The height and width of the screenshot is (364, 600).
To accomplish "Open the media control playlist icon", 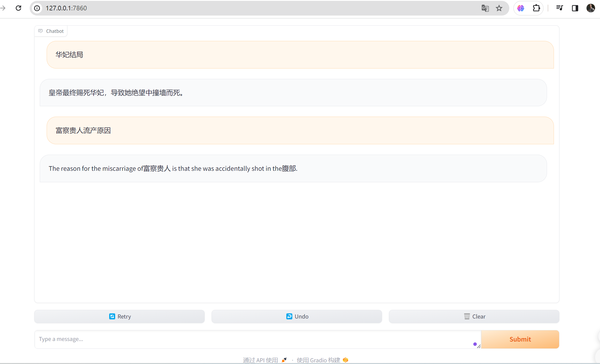I will 559,8.
